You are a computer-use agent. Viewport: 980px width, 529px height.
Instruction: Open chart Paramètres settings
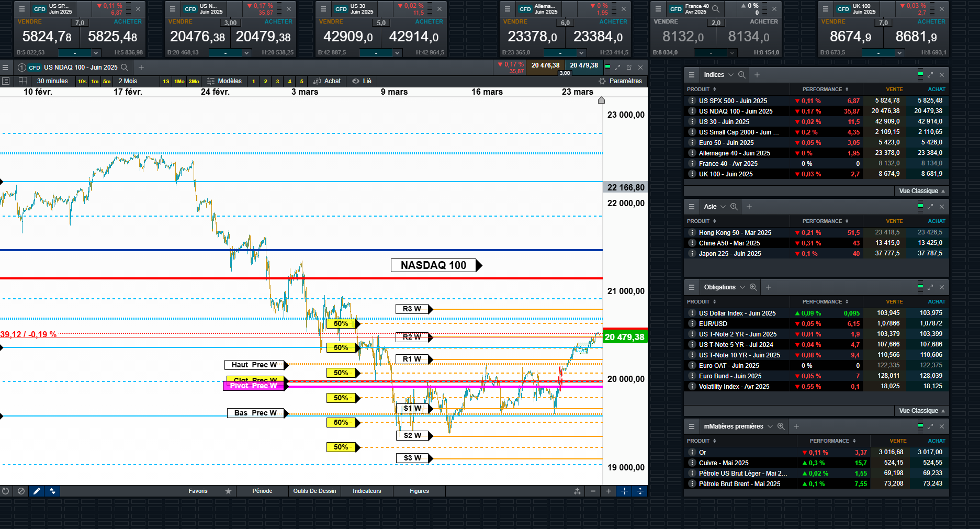coord(620,81)
